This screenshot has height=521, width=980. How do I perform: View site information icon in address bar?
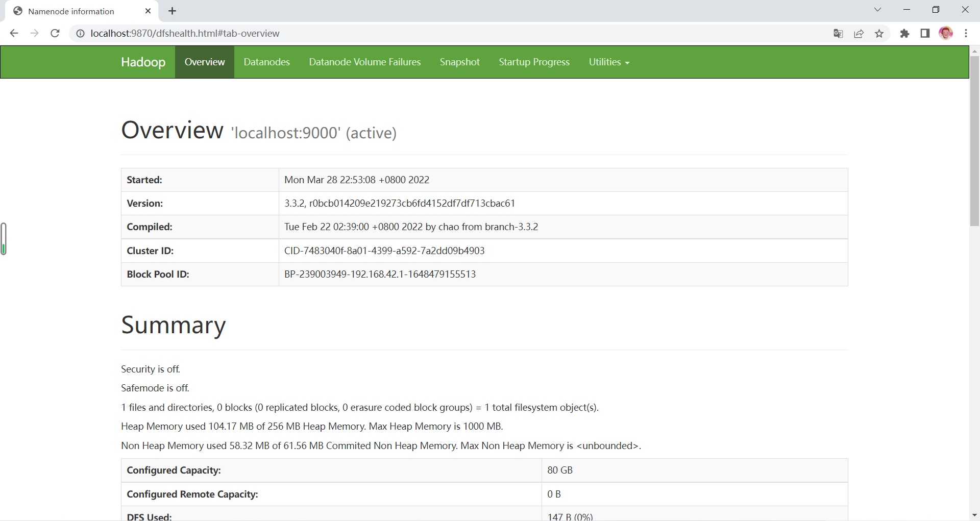point(80,33)
